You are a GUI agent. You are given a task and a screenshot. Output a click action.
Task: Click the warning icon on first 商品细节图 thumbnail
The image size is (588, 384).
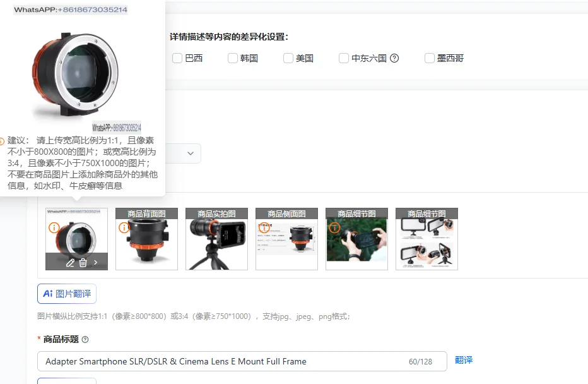(334, 227)
